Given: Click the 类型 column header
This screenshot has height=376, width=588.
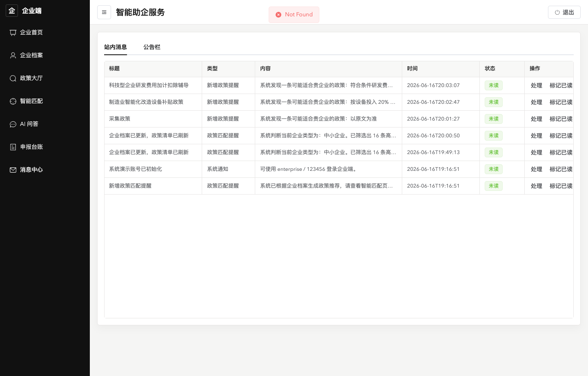Looking at the screenshot, I should (x=229, y=69).
